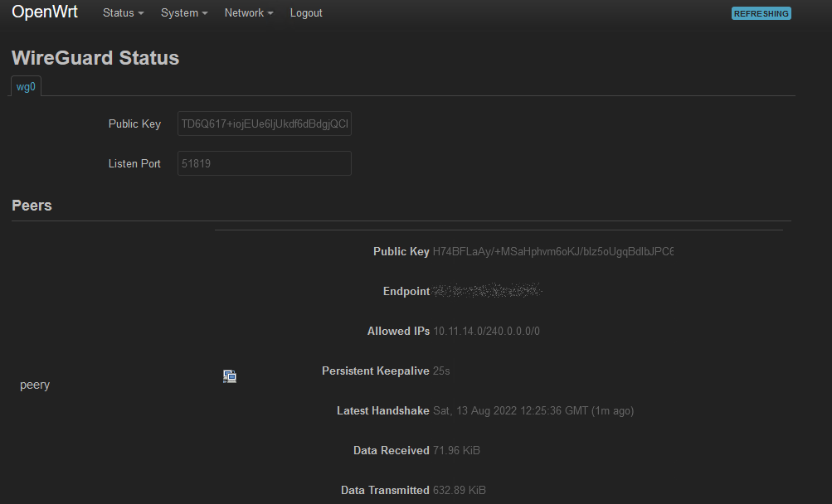
Task: Click the Endpoint label
Action: [x=406, y=291]
